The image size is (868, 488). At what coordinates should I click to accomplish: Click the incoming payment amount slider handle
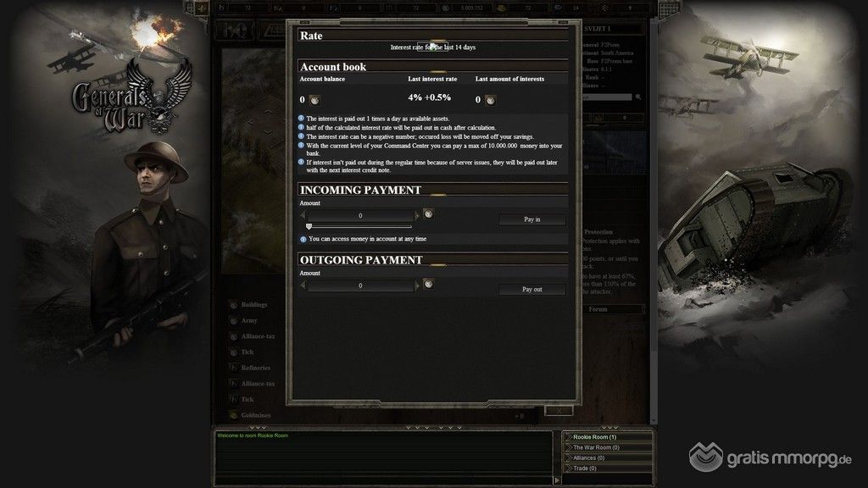(x=309, y=226)
